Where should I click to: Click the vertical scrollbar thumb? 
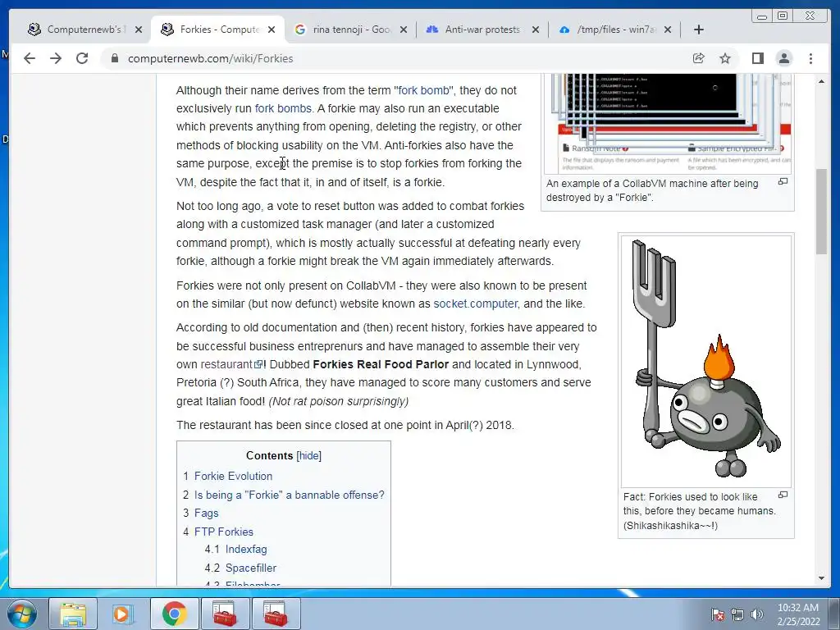(822, 212)
